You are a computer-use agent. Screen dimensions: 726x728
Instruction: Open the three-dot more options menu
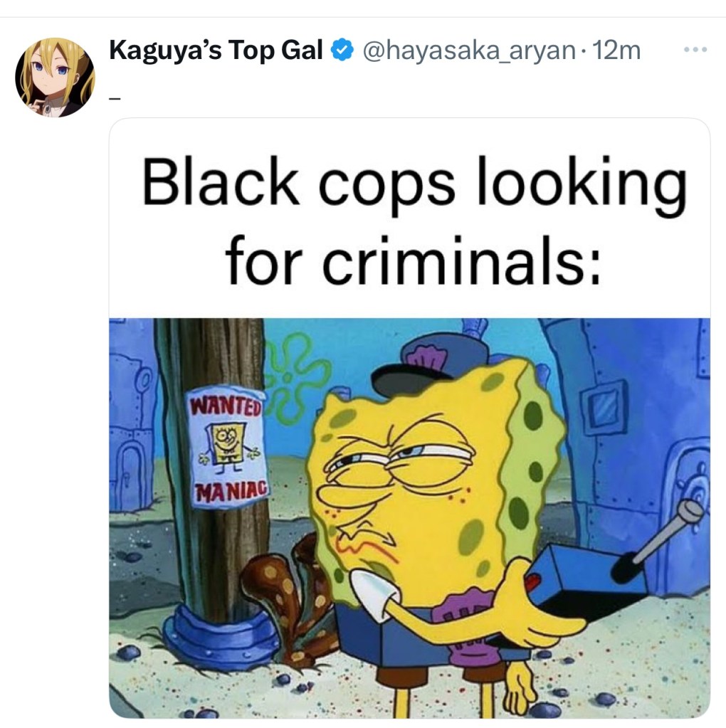click(695, 49)
